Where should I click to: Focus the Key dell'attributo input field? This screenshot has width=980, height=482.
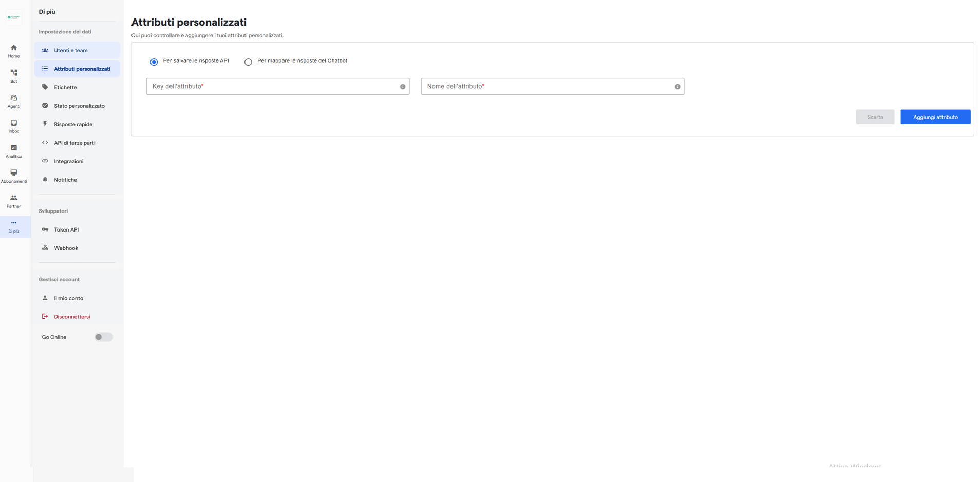[x=272, y=87]
